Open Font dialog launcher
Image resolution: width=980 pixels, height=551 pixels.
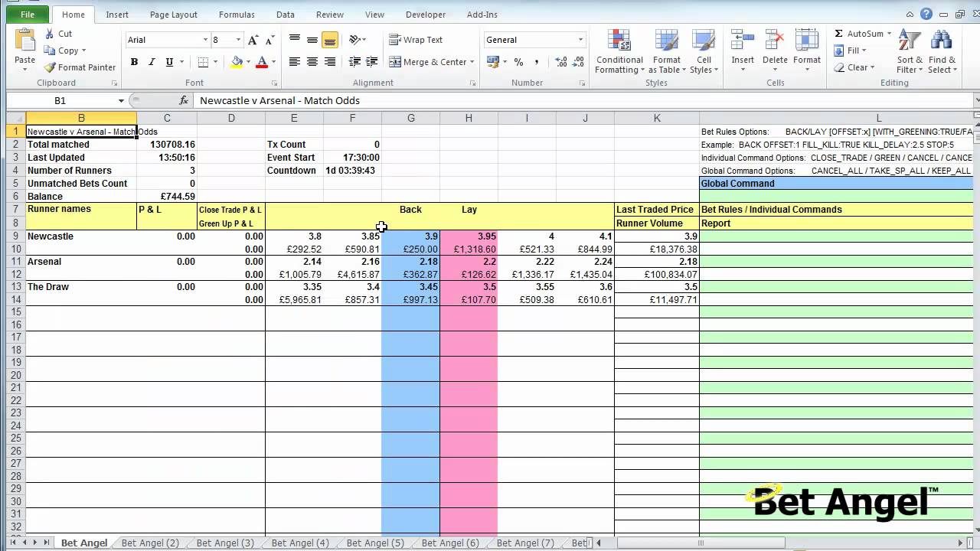click(x=273, y=83)
